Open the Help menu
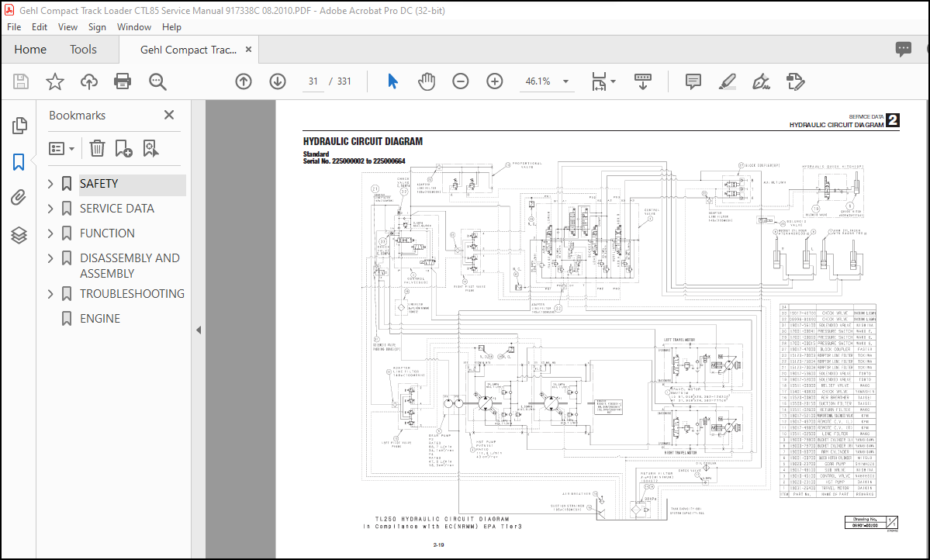Viewport: 930px width, 560px height. [171, 27]
